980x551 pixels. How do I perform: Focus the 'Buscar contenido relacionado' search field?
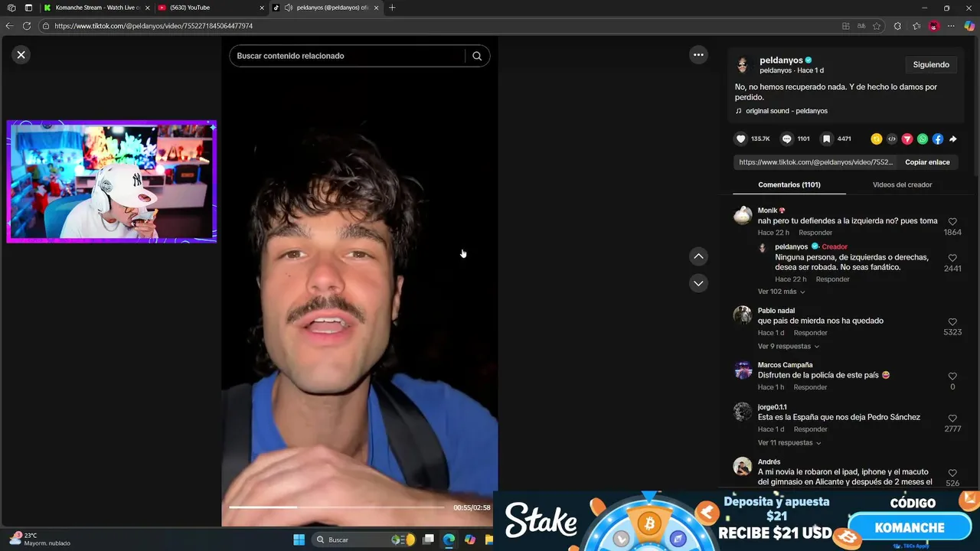pyautogui.click(x=348, y=56)
